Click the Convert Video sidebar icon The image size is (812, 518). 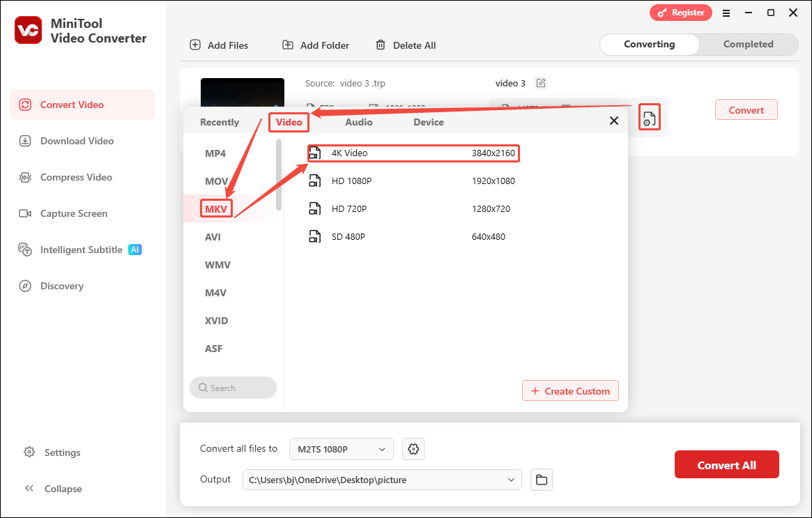[x=25, y=105]
